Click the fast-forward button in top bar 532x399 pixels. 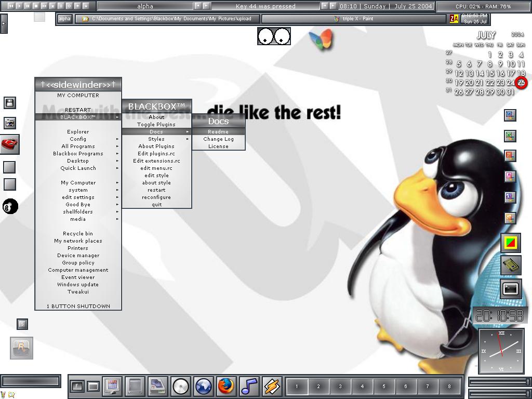click(x=44, y=6)
